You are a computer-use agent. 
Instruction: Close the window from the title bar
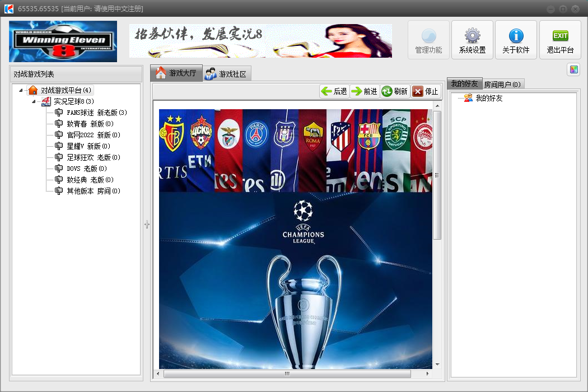point(575,9)
